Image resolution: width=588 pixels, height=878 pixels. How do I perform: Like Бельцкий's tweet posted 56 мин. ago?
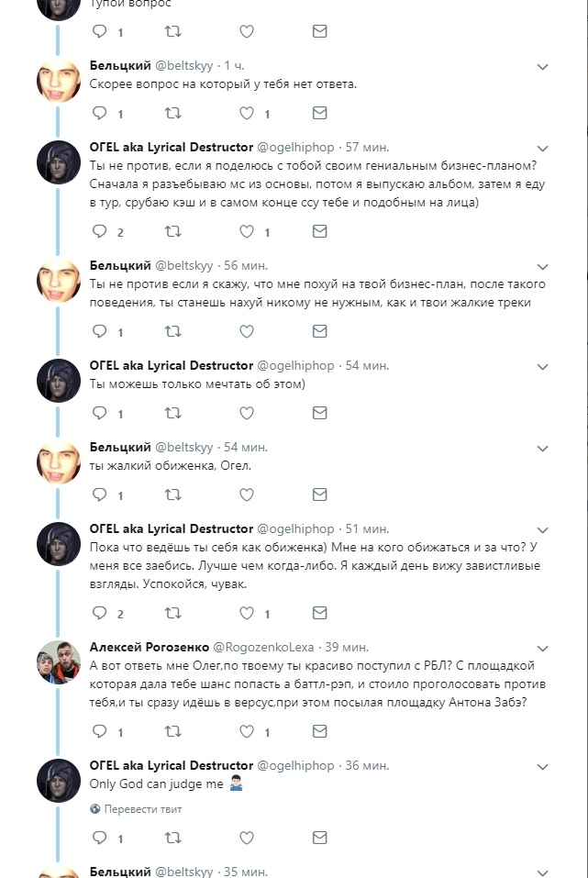coord(246,331)
